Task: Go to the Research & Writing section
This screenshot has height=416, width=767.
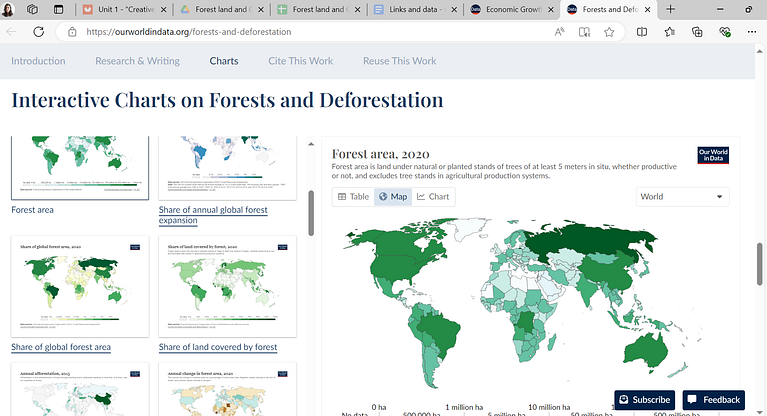Action: (x=137, y=61)
